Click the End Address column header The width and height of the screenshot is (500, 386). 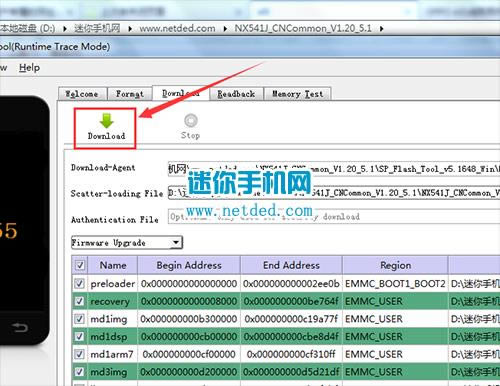tap(291, 265)
